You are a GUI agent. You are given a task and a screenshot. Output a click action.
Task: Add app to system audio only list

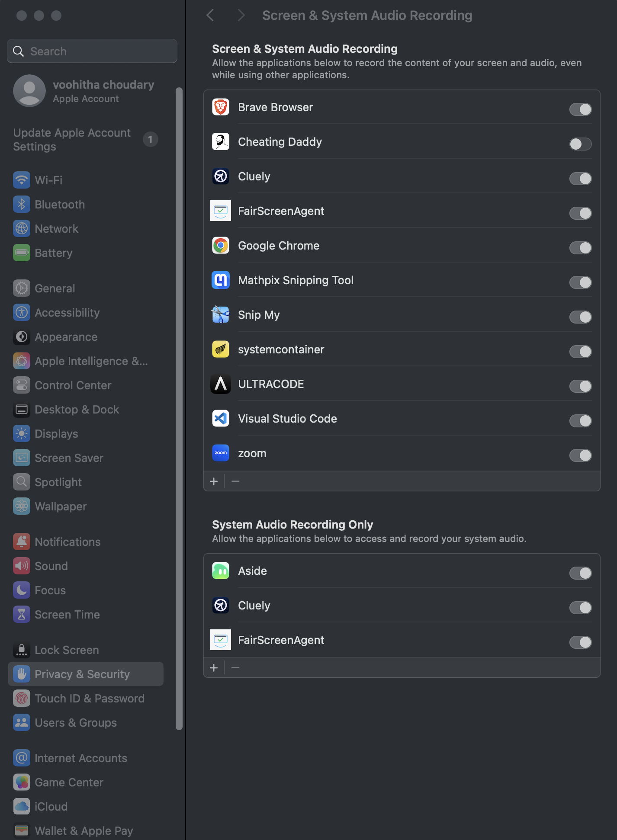pyautogui.click(x=214, y=668)
